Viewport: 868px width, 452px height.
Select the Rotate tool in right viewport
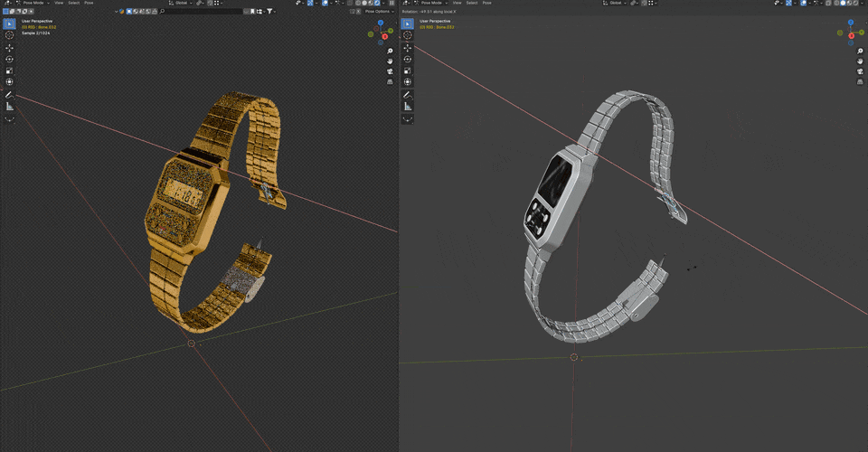(x=408, y=59)
